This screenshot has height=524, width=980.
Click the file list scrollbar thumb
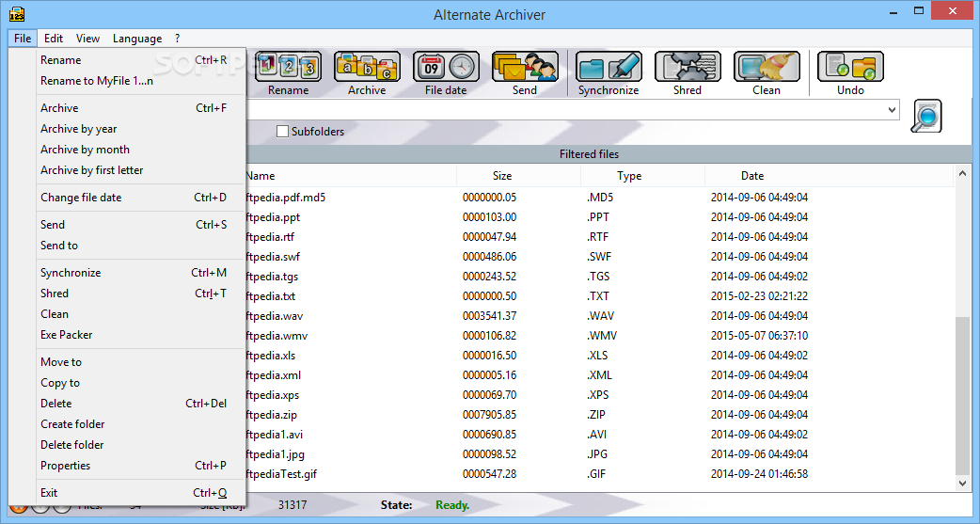click(962, 395)
